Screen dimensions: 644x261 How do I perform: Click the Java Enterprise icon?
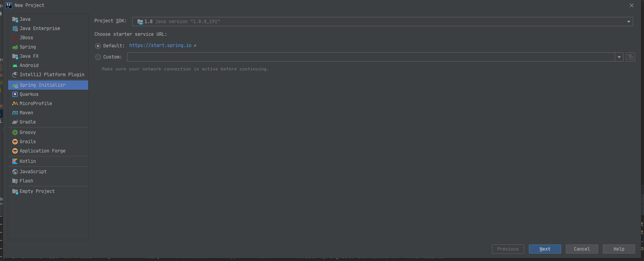pyautogui.click(x=15, y=28)
